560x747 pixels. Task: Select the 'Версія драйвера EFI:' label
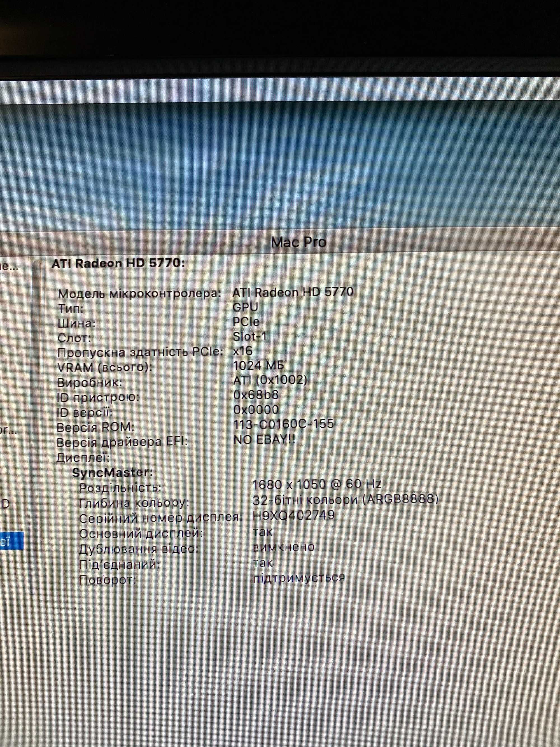tap(122, 442)
